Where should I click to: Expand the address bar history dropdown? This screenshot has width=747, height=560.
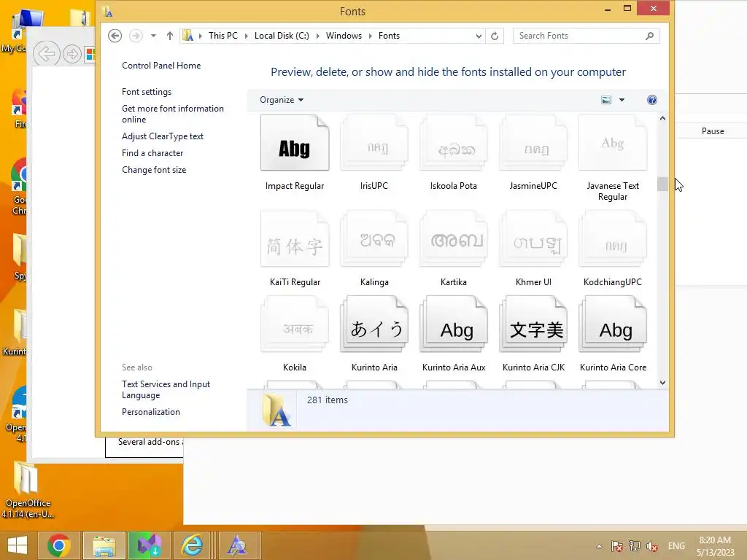pyautogui.click(x=479, y=36)
